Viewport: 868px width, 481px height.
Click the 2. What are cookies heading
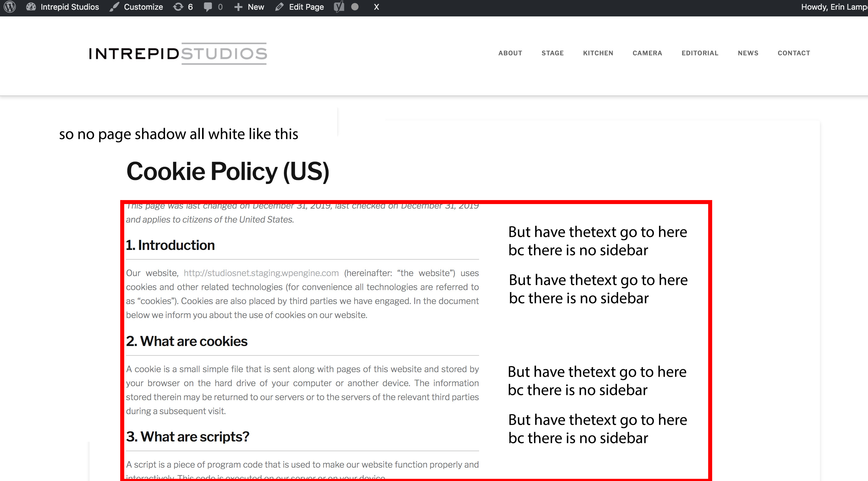point(187,341)
